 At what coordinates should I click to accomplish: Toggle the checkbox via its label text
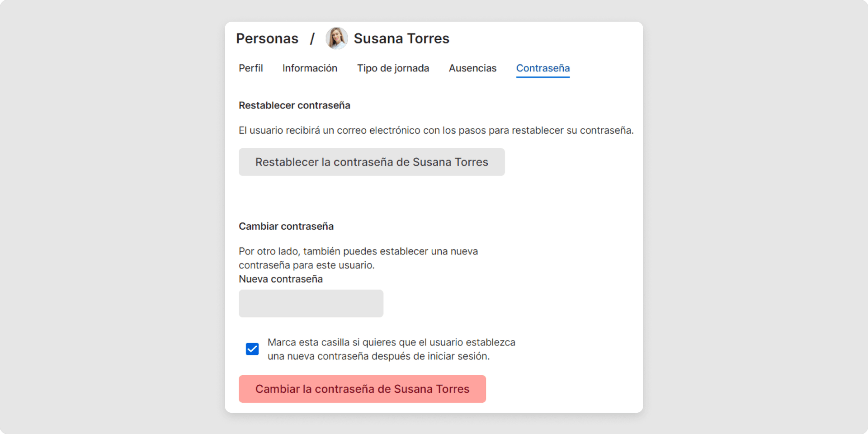coord(392,349)
